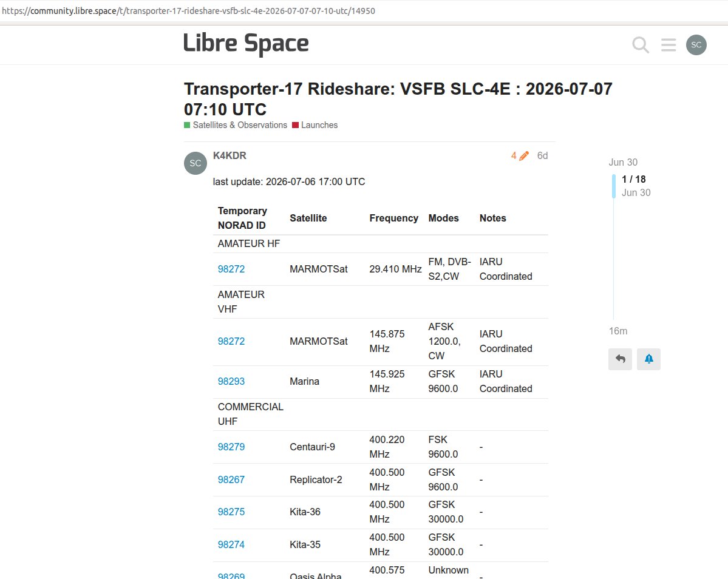Click the Kita-35 satellite name cell
This screenshot has height=579, width=728.
(305, 544)
